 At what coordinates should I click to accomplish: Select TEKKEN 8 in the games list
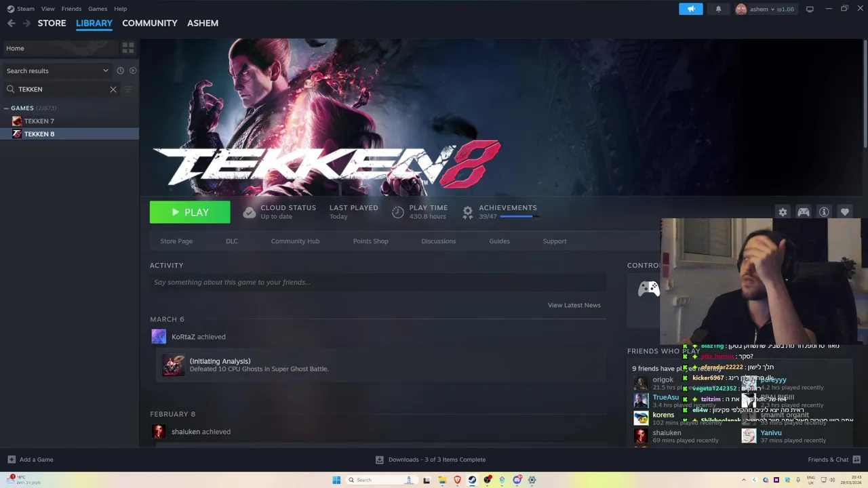[69, 134]
